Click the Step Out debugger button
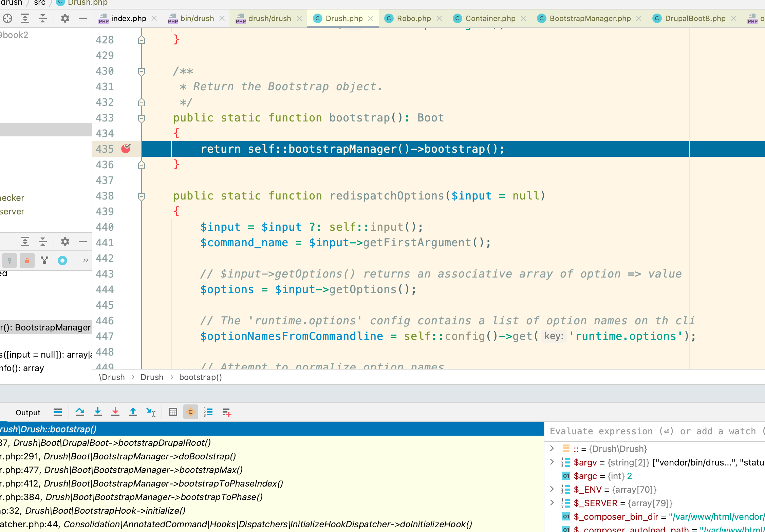The image size is (765, 532). tap(133, 412)
